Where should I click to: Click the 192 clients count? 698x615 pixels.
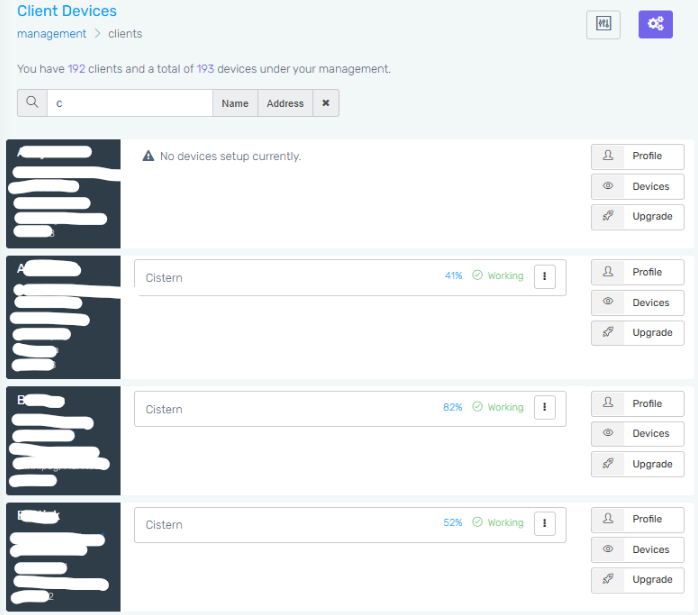click(x=77, y=69)
